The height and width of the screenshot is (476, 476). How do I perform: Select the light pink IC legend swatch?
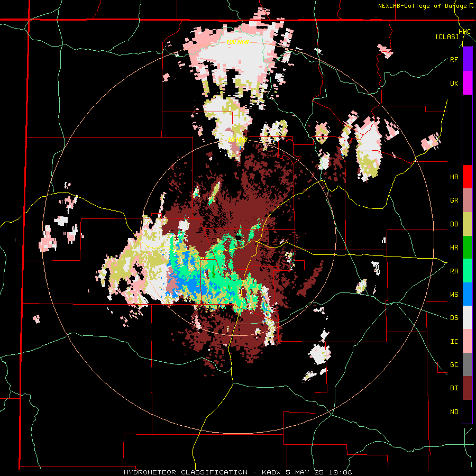coord(467,341)
